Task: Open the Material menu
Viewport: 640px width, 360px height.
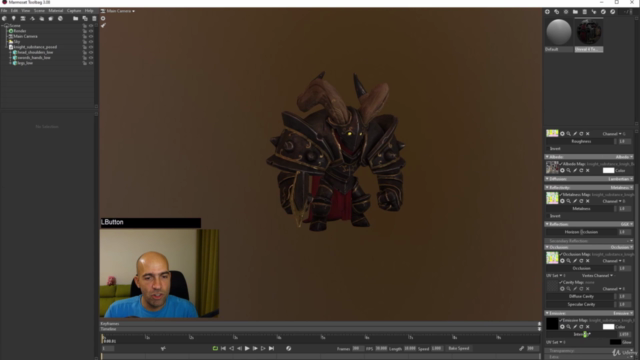Action: point(56,11)
